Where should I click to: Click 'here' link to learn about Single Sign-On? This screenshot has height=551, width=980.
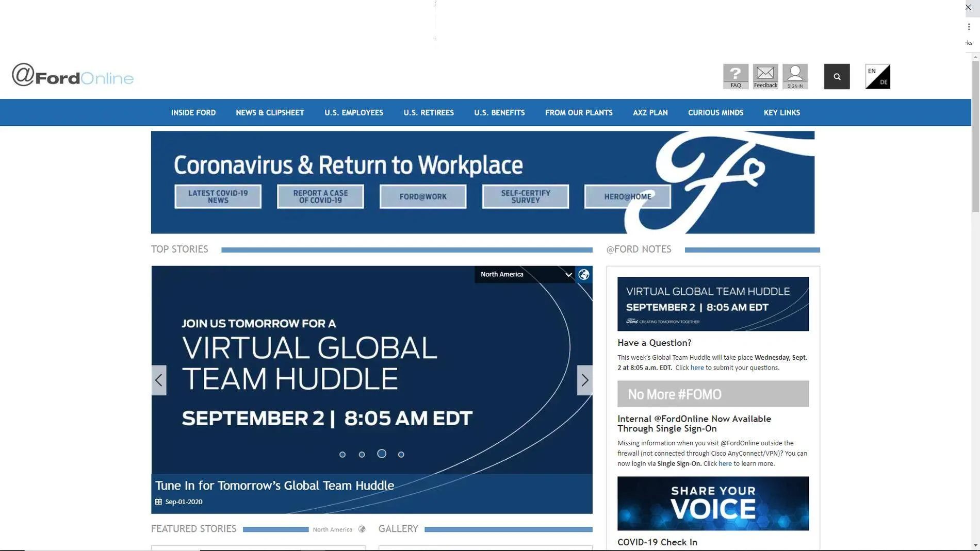click(725, 464)
